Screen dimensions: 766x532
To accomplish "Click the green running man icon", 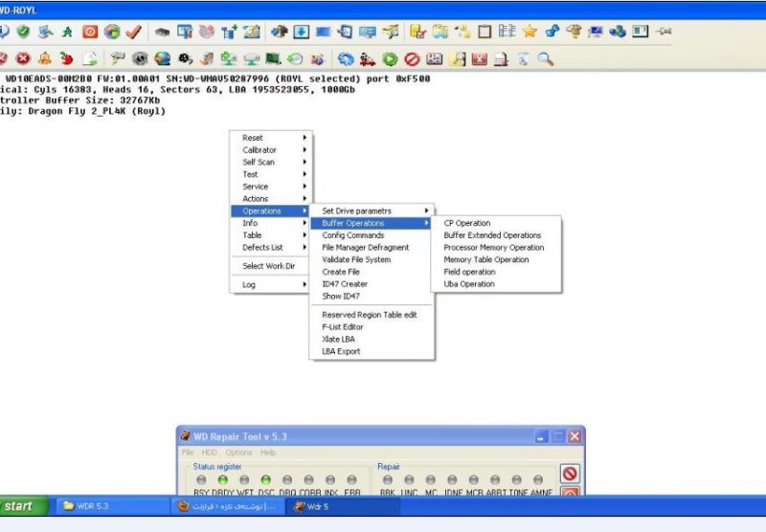I will 67,32.
